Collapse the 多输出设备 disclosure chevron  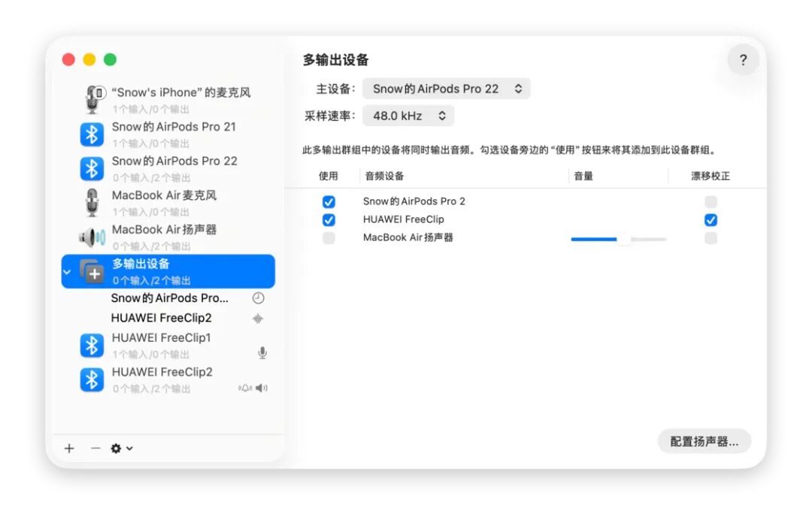67,272
